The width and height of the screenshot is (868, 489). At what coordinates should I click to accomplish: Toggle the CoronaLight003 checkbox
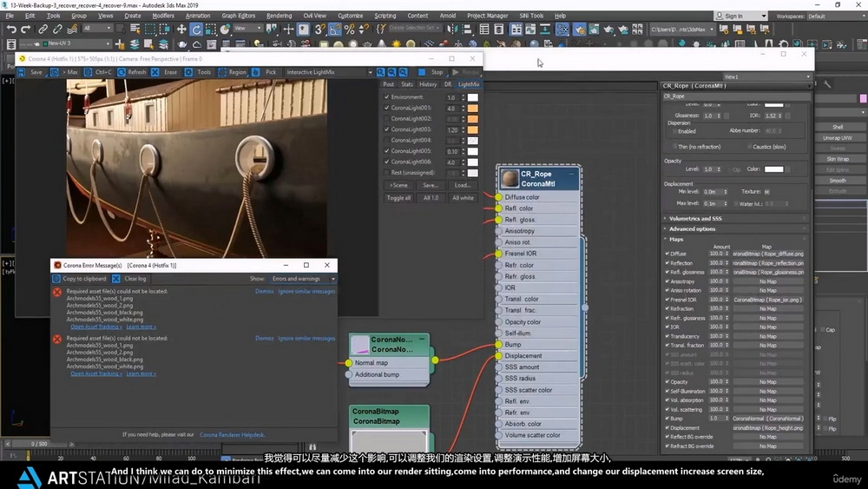[x=387, y=129]
